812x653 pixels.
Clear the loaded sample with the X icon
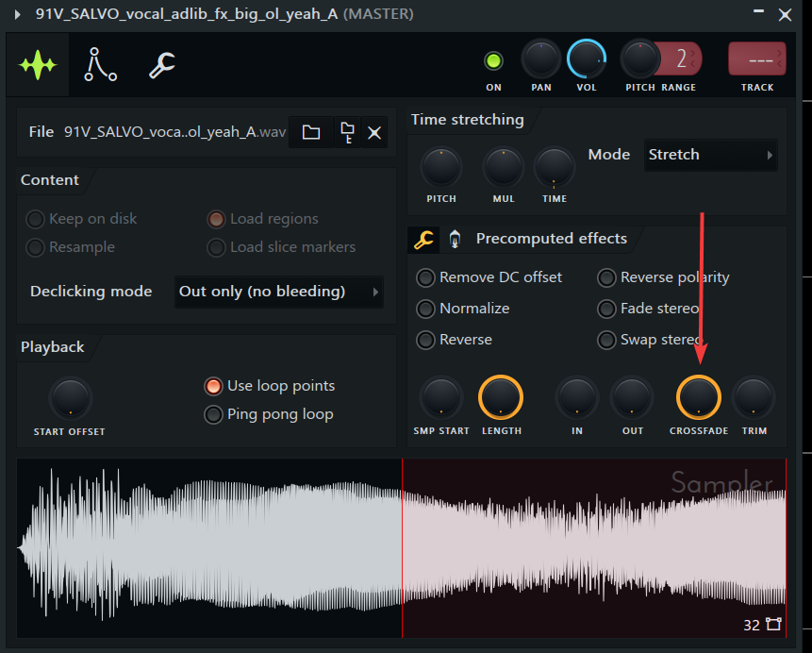tap(373, 132)
